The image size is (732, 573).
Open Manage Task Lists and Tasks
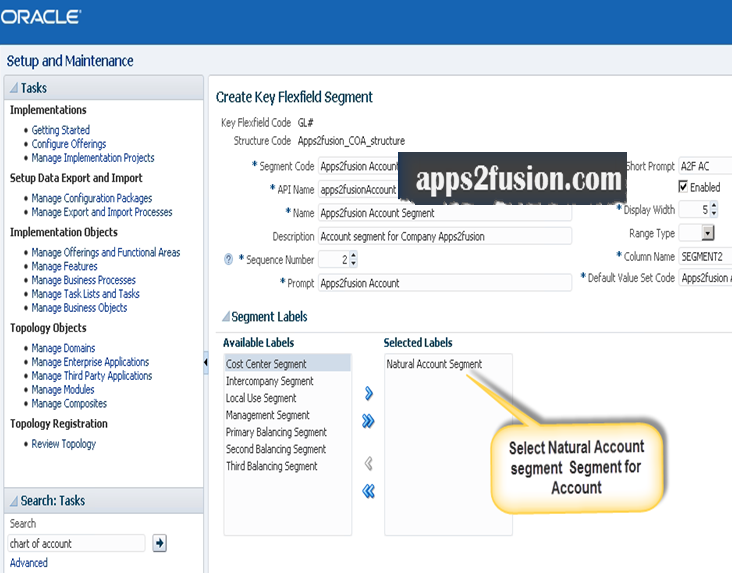tap(85, 294)
